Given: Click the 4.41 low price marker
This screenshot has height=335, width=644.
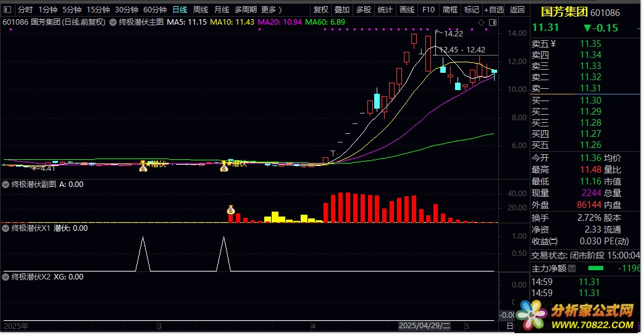Looking at the screenshot, I should coord(44,168).
